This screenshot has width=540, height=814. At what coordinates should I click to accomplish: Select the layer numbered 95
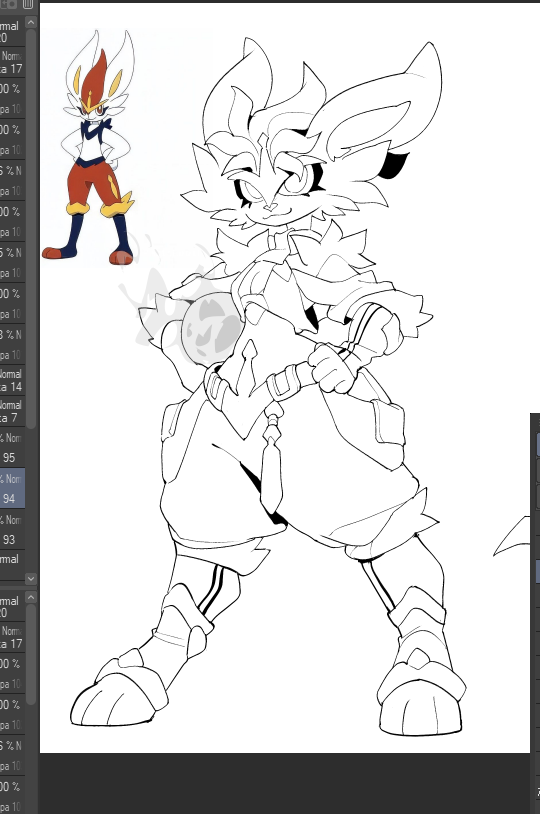[12, 447]
